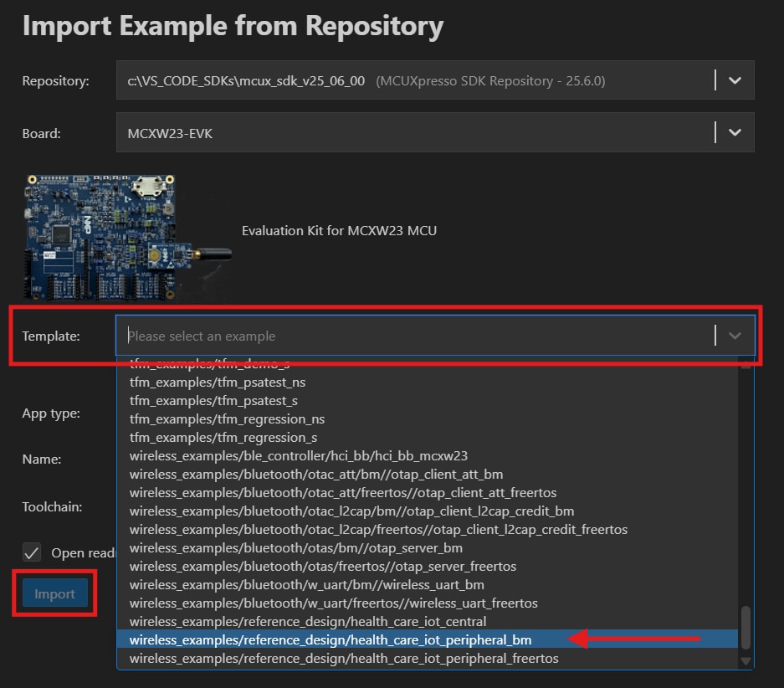
Task: Toggle the Open readme checkbox
Action: 32,552
